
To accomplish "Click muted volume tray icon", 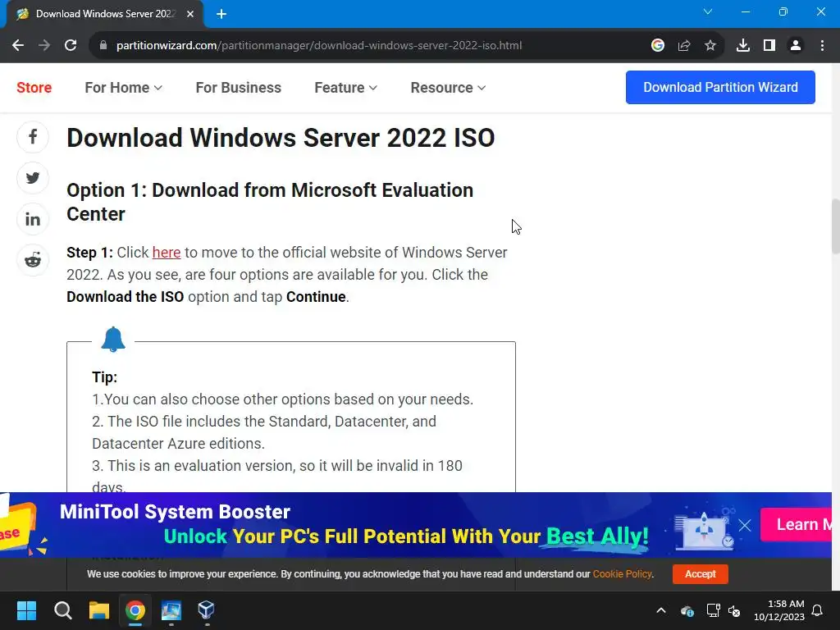I will (734, 610).
